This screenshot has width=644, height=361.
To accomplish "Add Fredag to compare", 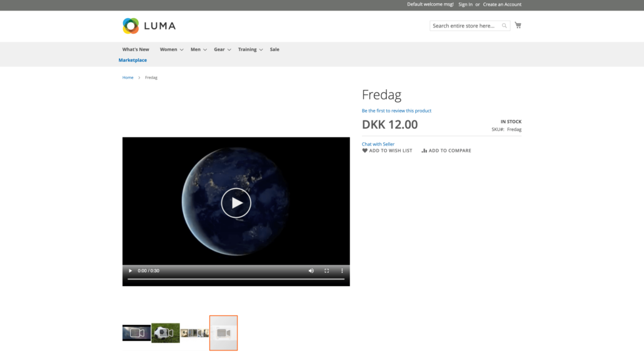I will [446, 151].
